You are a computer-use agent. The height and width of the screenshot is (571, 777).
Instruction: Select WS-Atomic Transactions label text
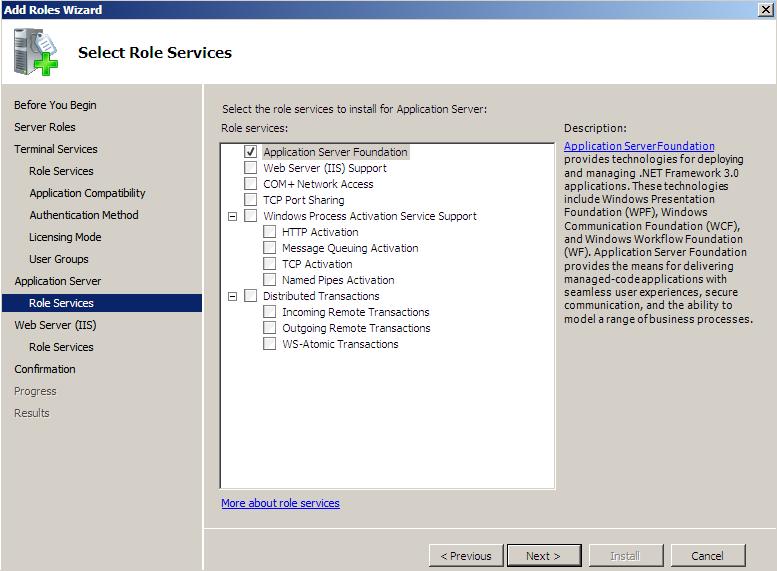point(340,344)
